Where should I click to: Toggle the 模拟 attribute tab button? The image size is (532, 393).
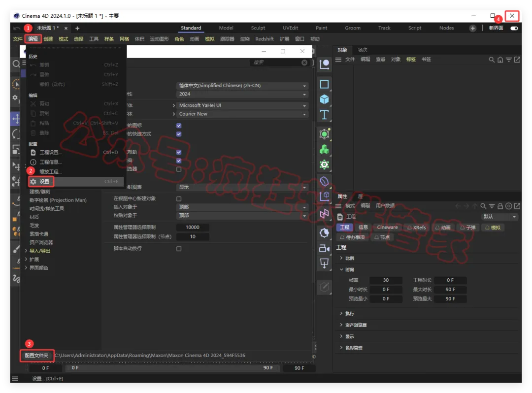(493, 228)
